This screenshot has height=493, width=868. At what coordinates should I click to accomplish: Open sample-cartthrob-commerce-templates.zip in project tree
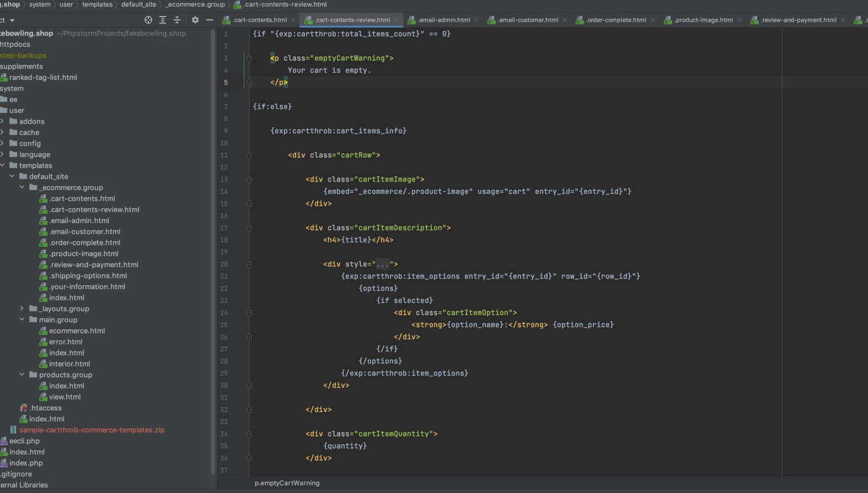91,430
